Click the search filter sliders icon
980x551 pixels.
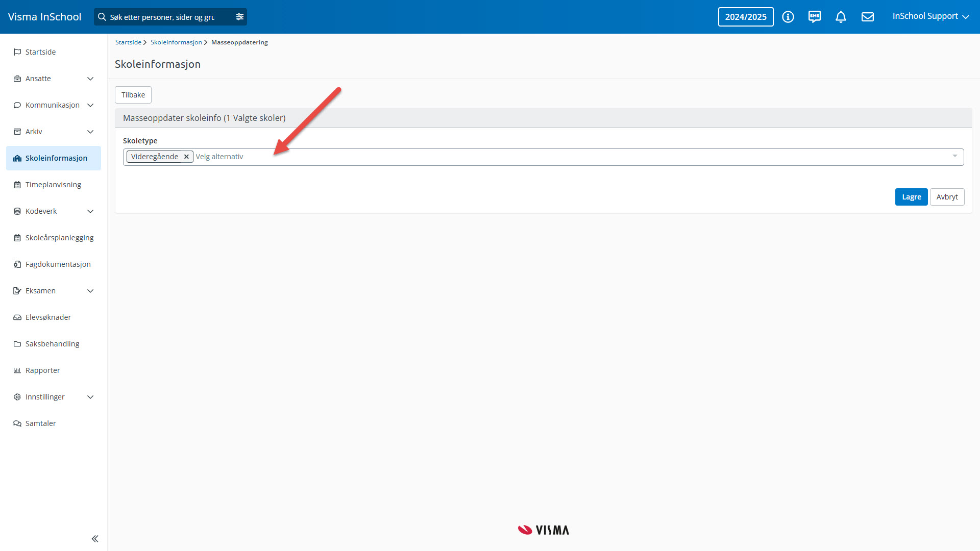coord(240,17)
